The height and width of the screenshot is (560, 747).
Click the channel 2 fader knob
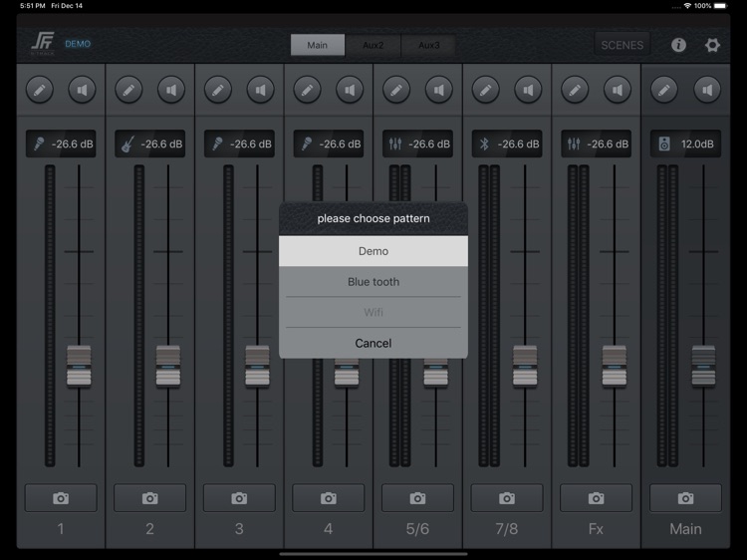[168, 366]
